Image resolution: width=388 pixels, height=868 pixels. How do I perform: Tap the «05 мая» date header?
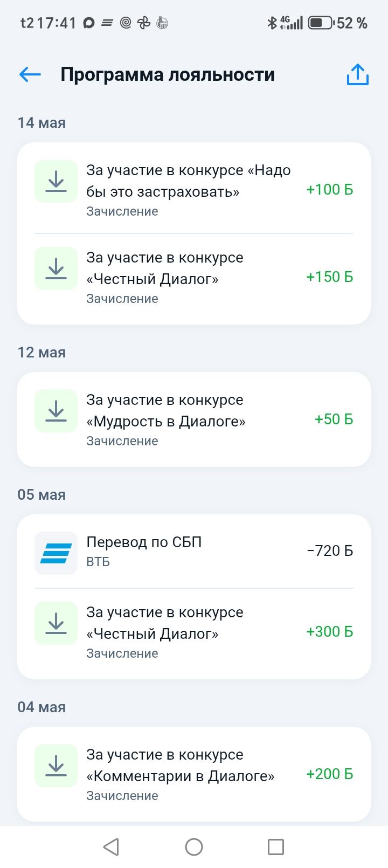[x=41, y=495]
